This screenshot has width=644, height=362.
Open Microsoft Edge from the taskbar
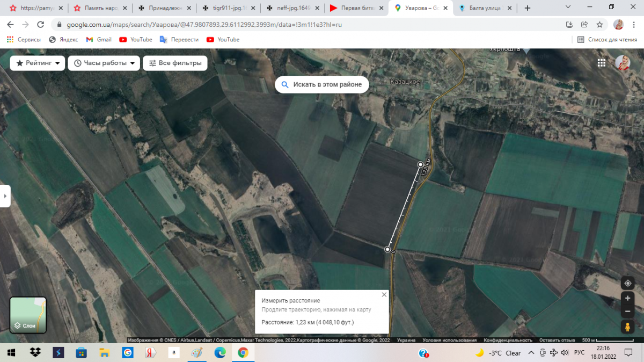pyautogui.click(x=220, y=353)
